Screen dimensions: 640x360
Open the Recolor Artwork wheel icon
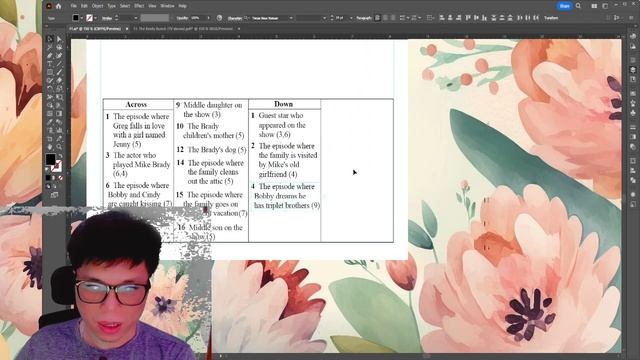[x=219, y=18]
